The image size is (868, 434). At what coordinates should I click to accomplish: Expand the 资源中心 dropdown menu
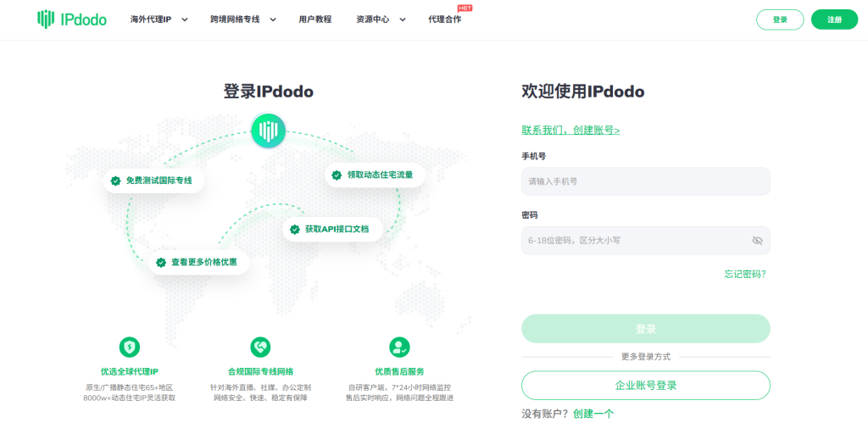pos(381,19)
